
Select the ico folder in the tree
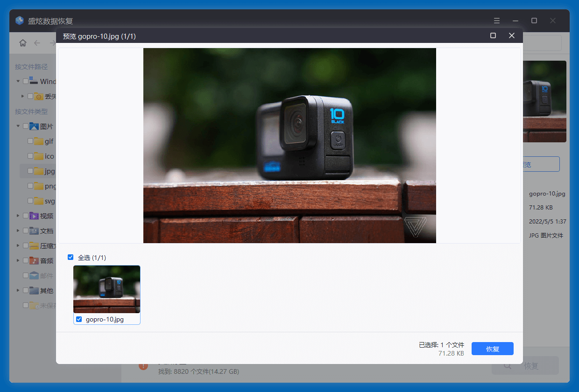click(49, 156)
